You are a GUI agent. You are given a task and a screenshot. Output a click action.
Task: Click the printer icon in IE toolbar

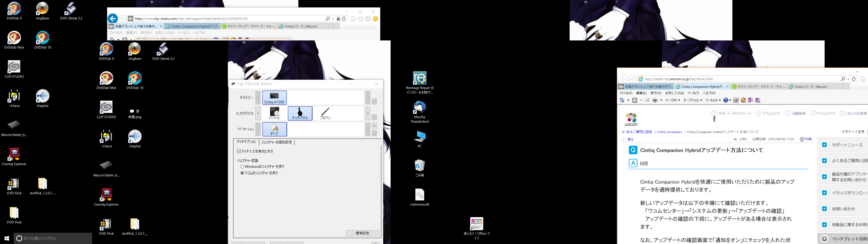point(655,100)
